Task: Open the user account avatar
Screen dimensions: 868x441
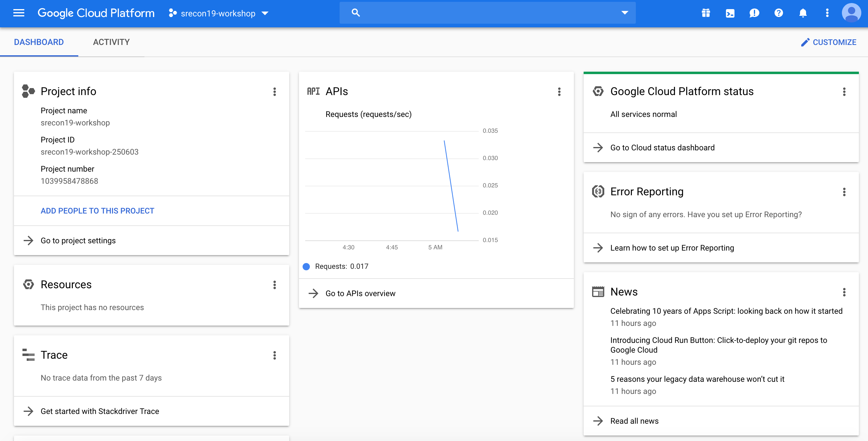Action: (852, 13)
